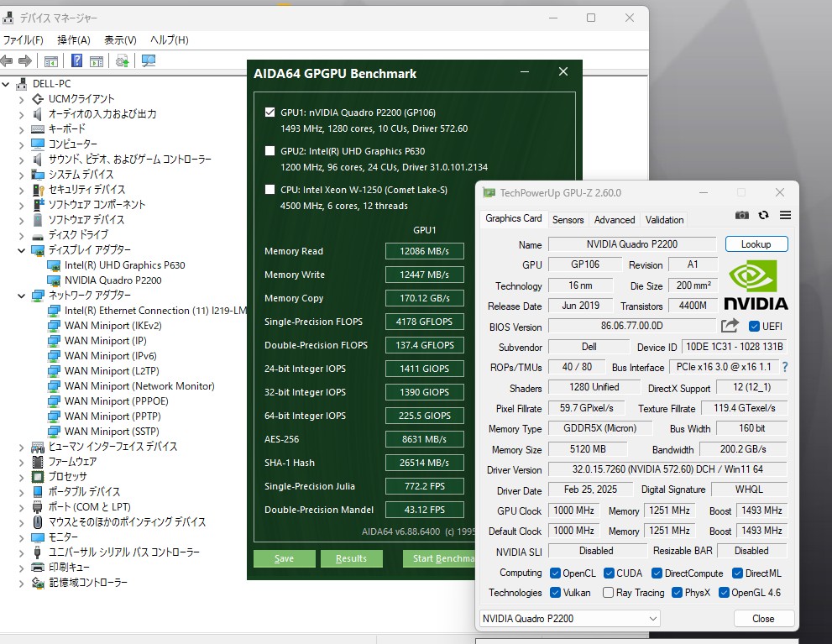This screenshot has height=644, width=832.
Task: Click the Device Manager title bar icon
Action: point(8,18)
